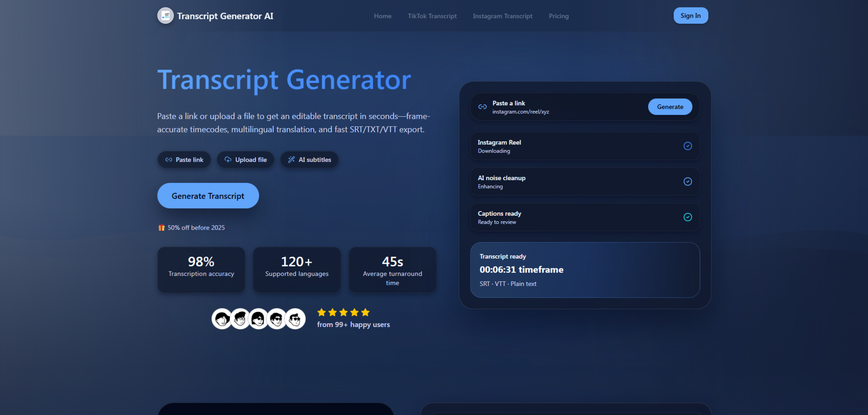The width and height of the screenshot is (868, 415).
Task: Click the Generate button next to the pasted link
Action: point(670,107)
